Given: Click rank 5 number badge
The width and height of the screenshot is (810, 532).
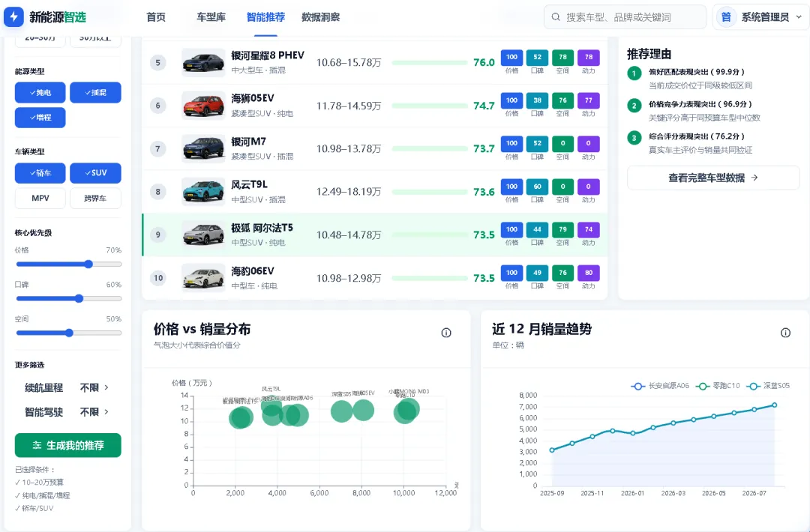Looking at the screenshot, I should [158, 62].
